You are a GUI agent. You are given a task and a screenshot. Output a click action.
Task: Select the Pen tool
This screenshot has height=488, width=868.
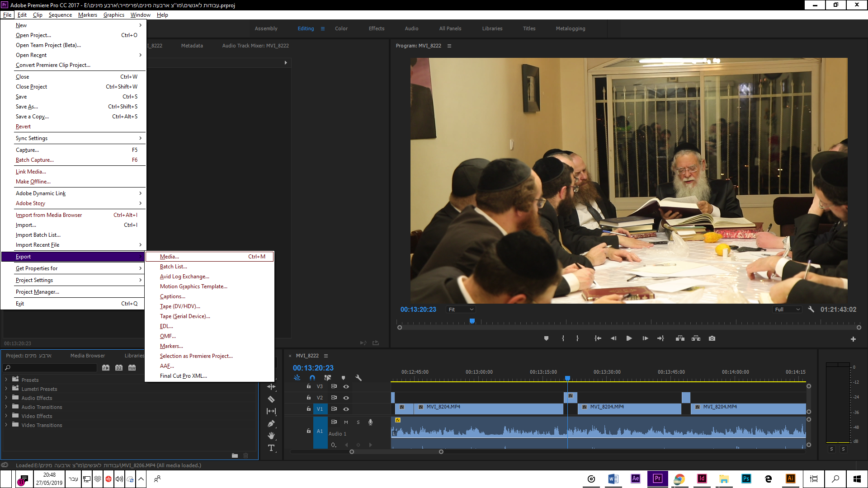pyautogui.click(x=271, y=424)
